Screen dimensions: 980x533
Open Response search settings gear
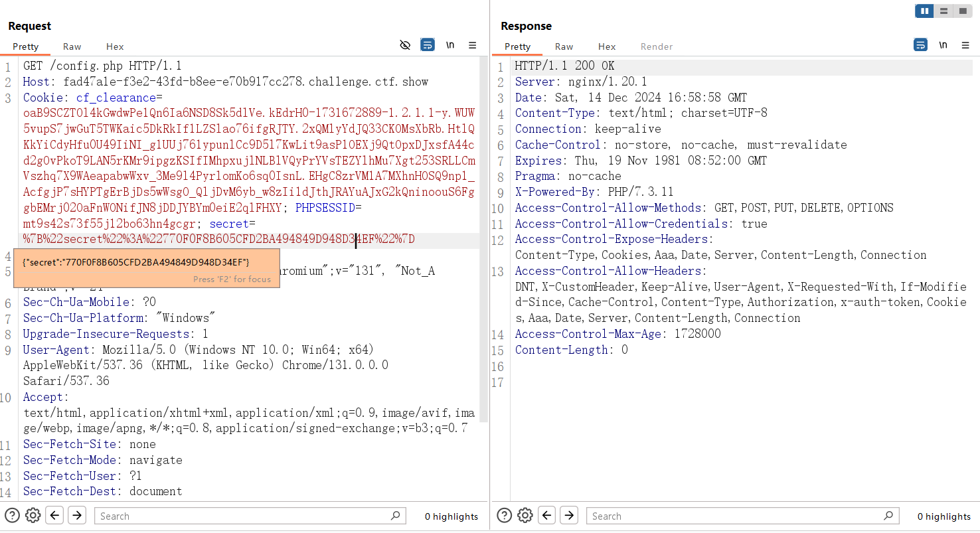click(525, 515)
